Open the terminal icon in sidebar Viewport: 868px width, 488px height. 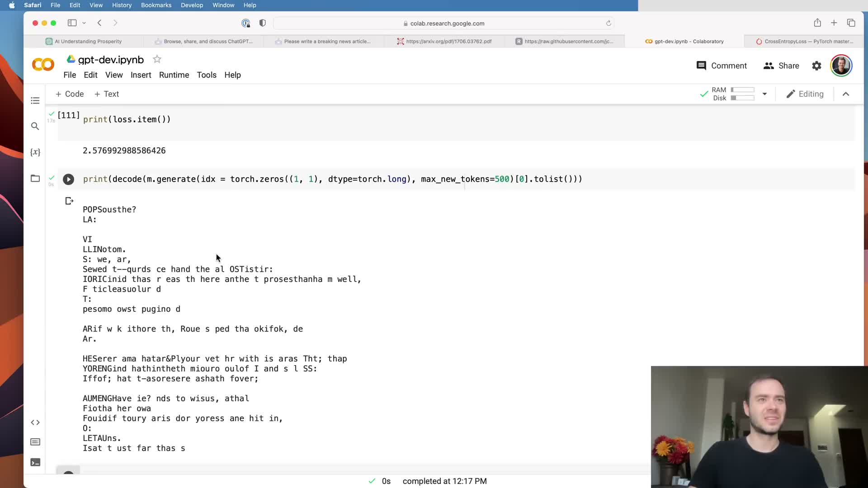click(35, 462)
